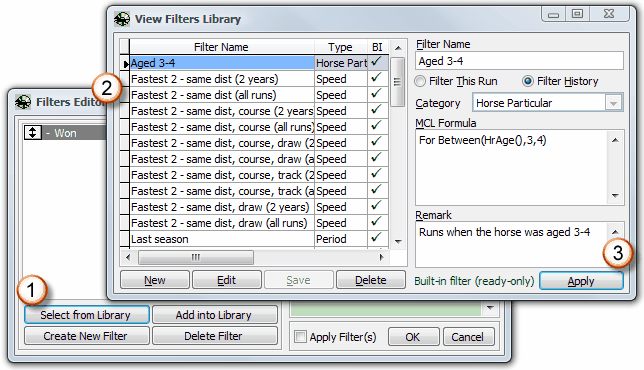Click the MCL Formula scroll-down arrow
This screenshot has height=370, width=644.
pos(615,195)
